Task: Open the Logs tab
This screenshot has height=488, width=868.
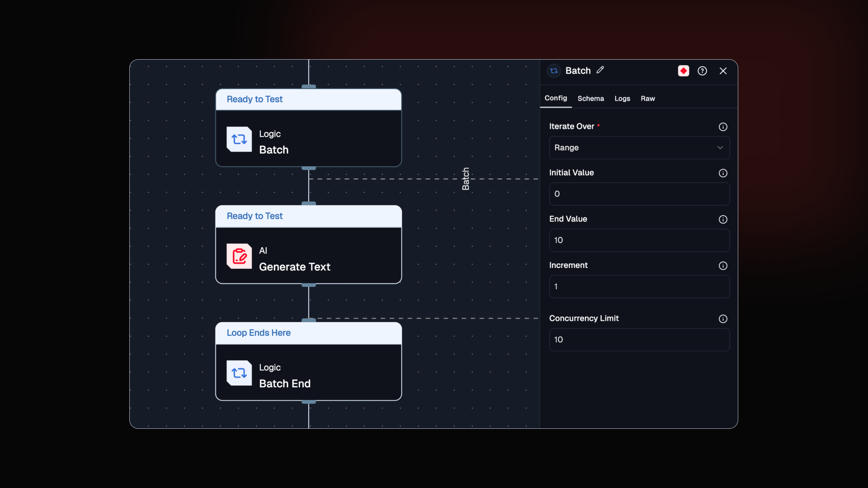Action: (622, 99)
